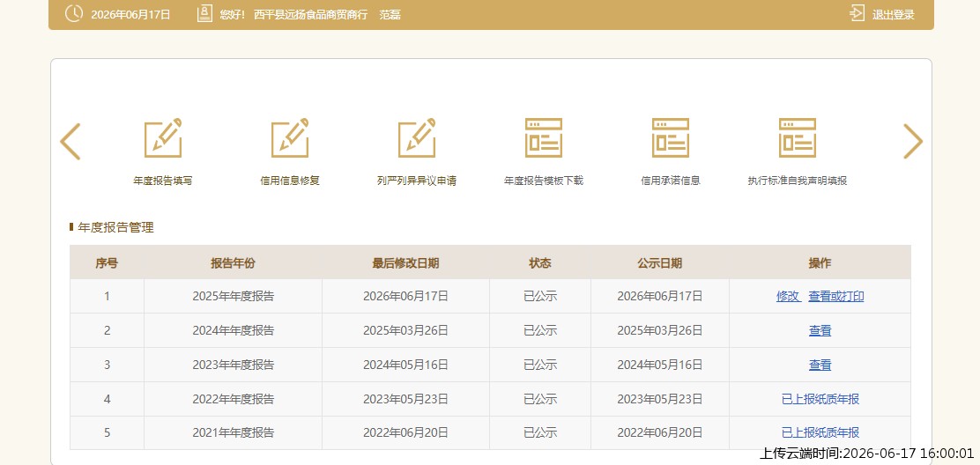The height and width of the screenshot is (465, 980).
Task: Select the 列严列异异议申请 label
Action: (417, 181)
